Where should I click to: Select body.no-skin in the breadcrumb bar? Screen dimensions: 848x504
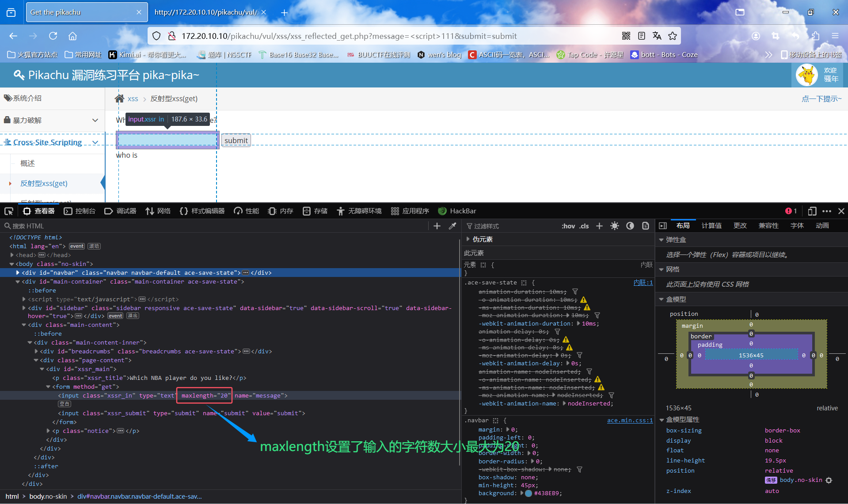pos(48,496)
